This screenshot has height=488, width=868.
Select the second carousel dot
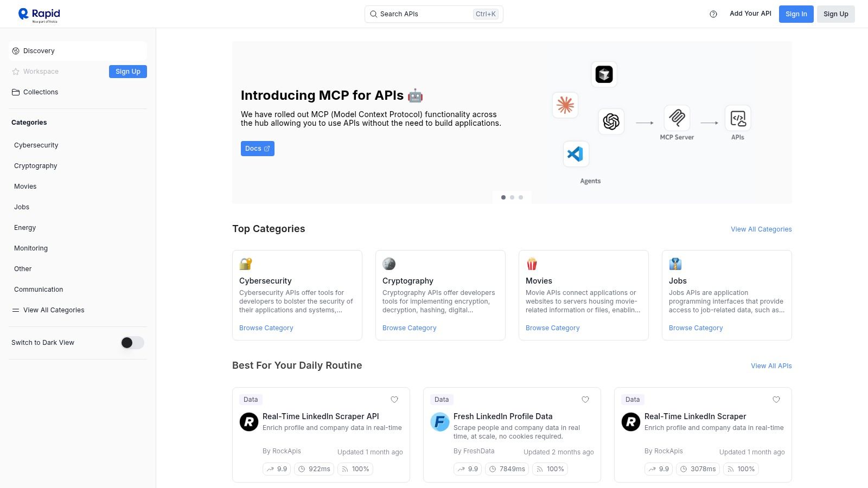[x=512, y=197]
